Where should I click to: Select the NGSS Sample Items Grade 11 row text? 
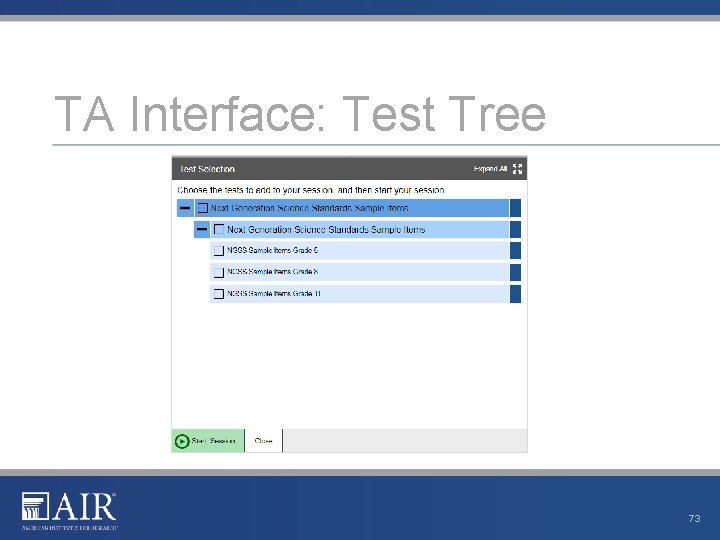pos(274,293)
